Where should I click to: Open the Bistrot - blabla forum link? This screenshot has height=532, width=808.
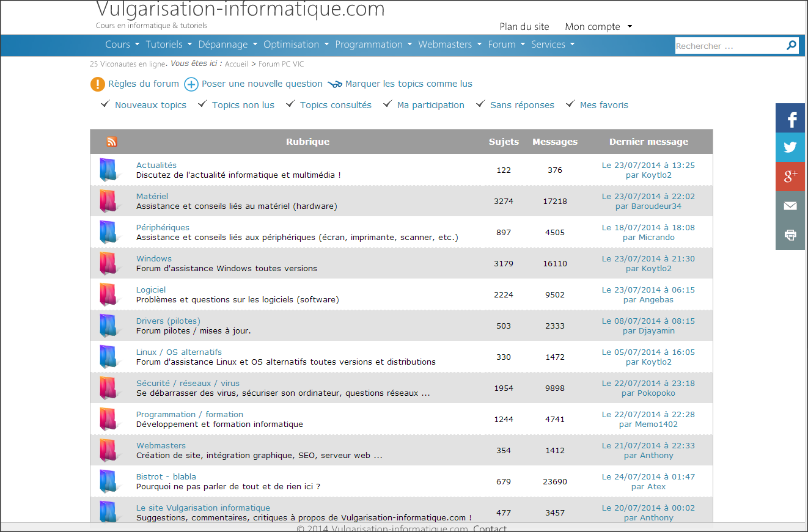click(x=166, y=477)
